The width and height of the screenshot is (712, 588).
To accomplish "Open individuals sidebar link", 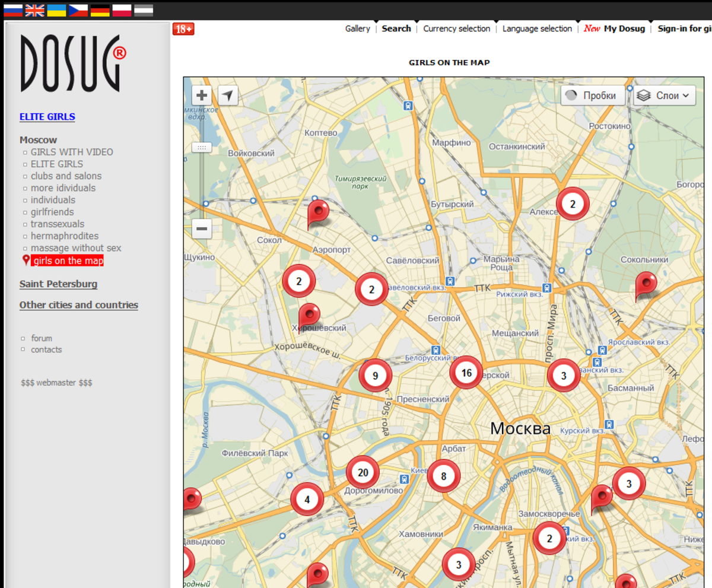I will click(x=53, y=200).
